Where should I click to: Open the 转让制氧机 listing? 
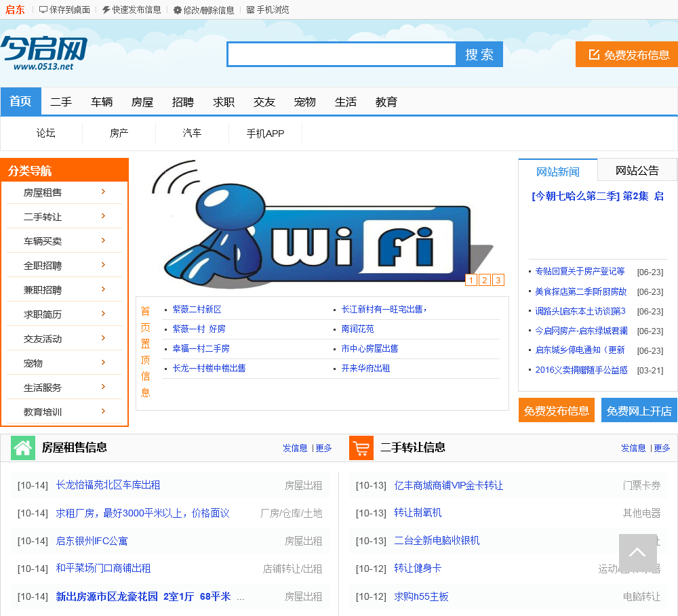pyautogui.click(x=418, y=513)
